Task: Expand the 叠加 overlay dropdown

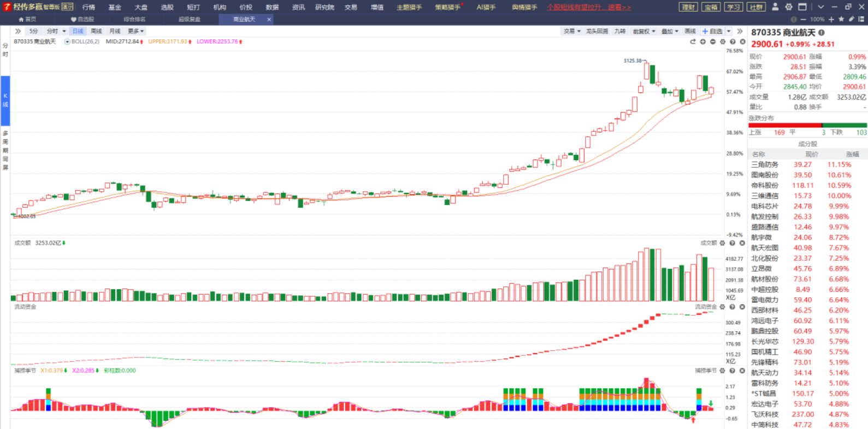Action: [670, 31]
